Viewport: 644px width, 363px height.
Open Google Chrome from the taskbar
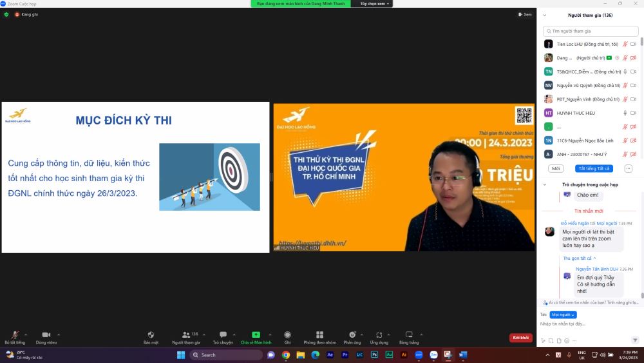(286, 355)
